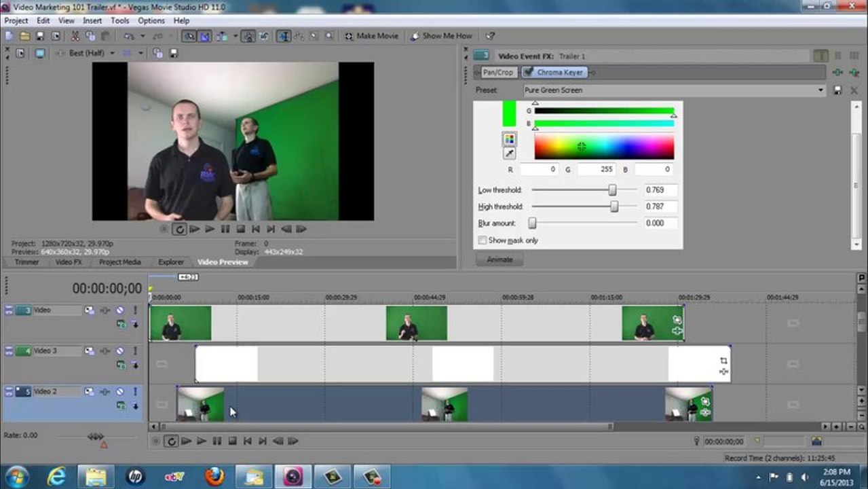This screenshot has height=489, width=868.
Task: Solo the Video track 3
Action: click(135, 310)
